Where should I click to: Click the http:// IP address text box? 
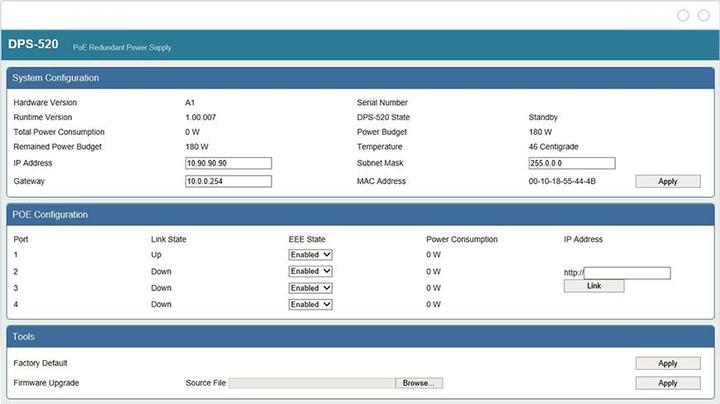coord(627,273)
